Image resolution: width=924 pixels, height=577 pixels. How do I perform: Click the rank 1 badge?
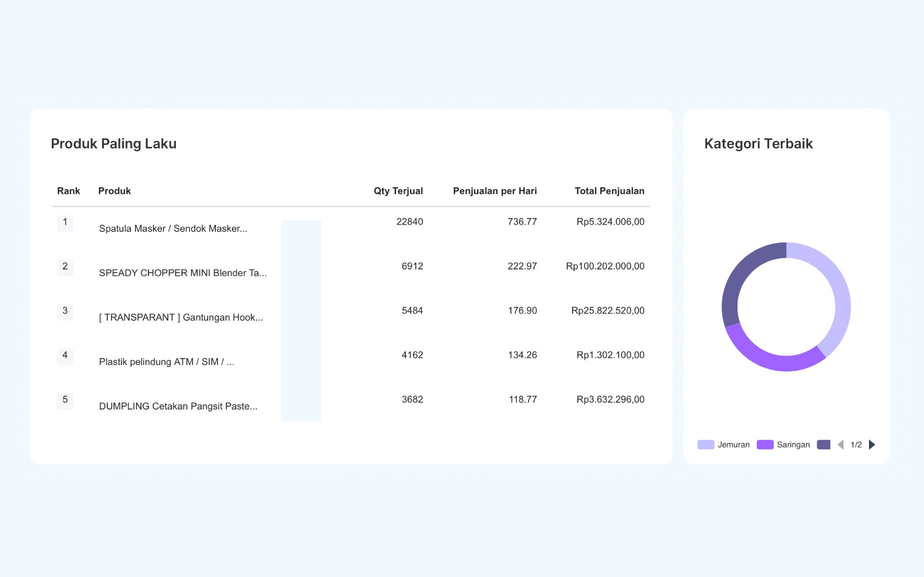coord(65,222)
